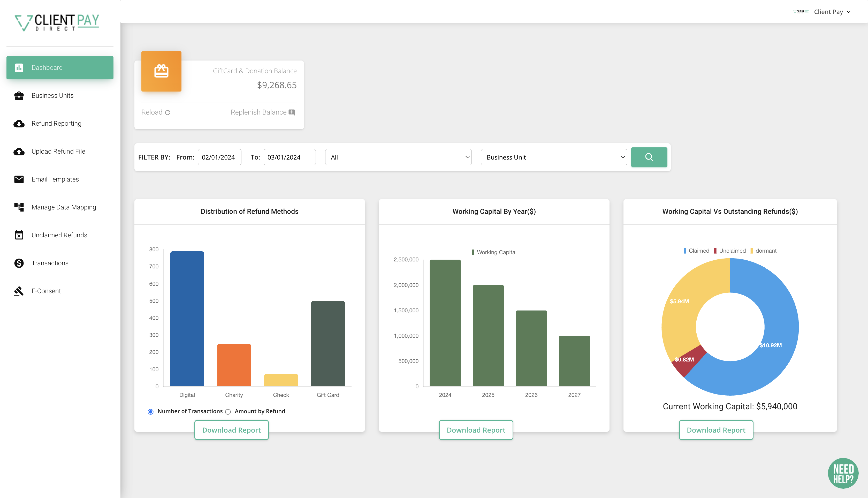Click the From date field
The height and width of the screenshot is (498, 868).
click(219, 157)
